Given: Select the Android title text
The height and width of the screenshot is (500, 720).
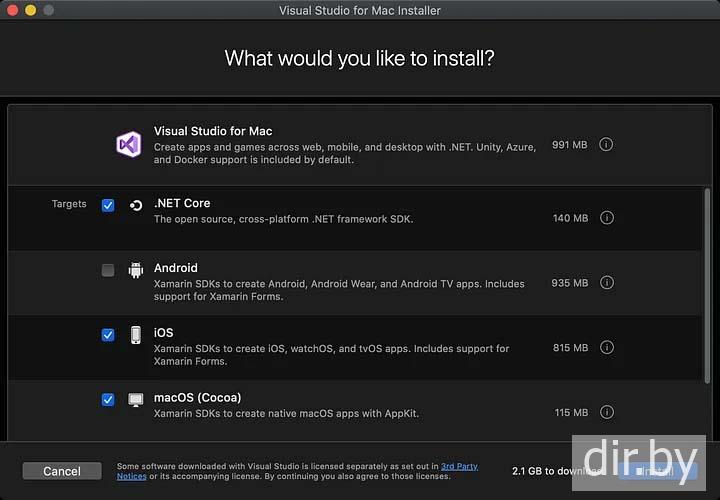Looking at the screenshot, I should (x=176, y=268).
